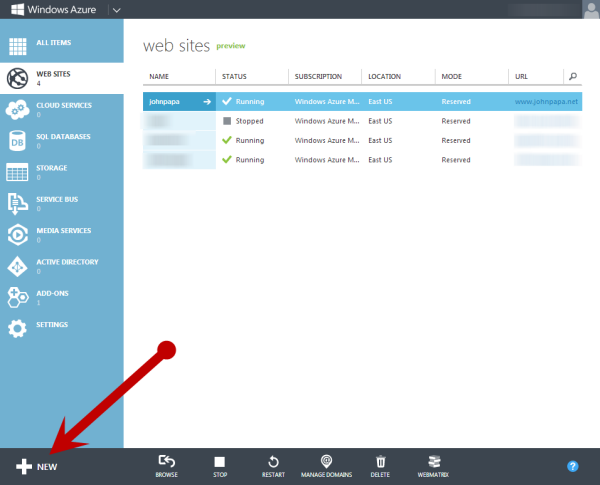Expand the dropdown chevron beside Windows Azure
The image size is (600, 485).
pos(117,10)
